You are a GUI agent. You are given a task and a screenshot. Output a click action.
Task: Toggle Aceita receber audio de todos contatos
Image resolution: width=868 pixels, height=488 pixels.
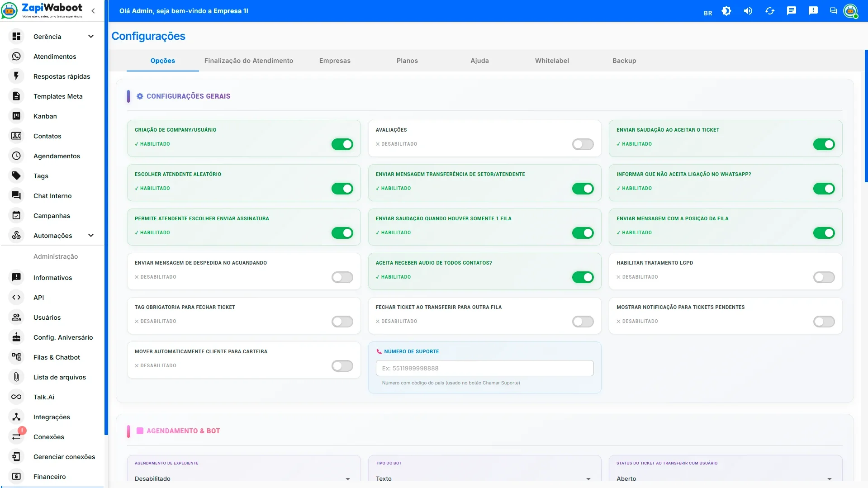(583, 277)
